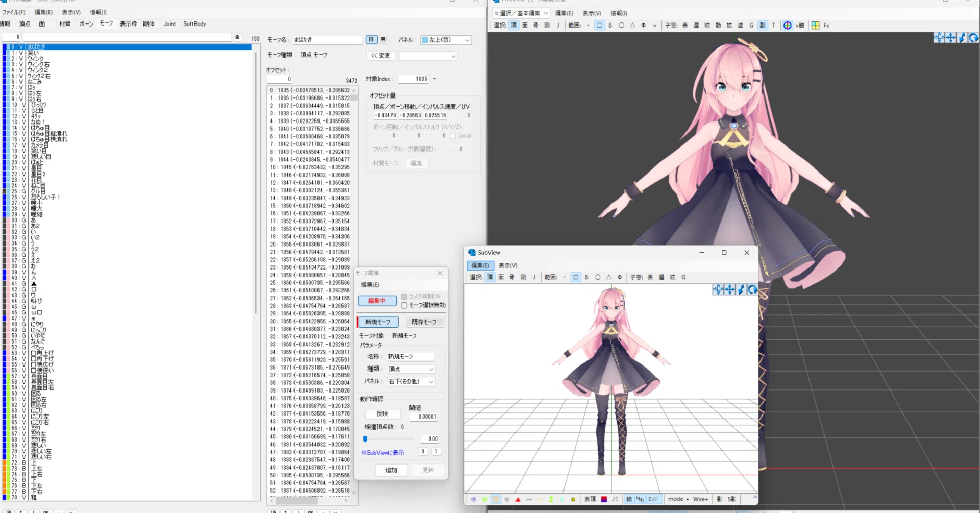Open the 塗 paint sub-window in PmxView toolbar
The height and width of the screenshot is (513, 980).
tap(740, 25)
